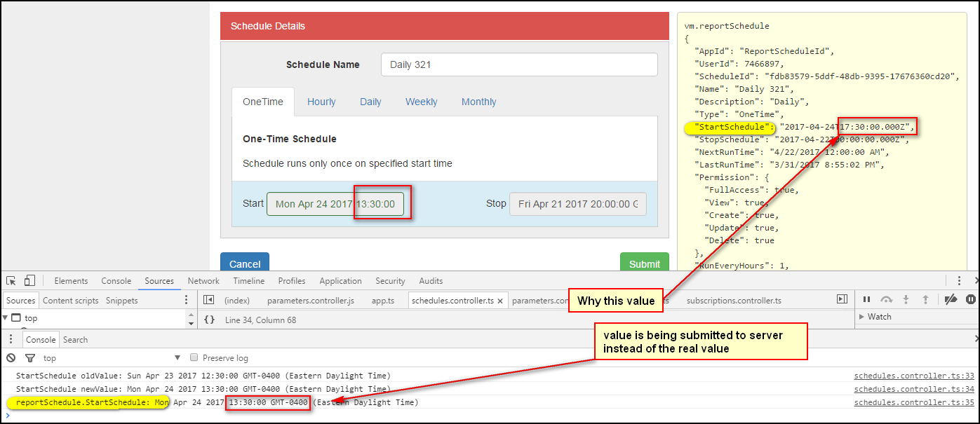Open the parameters.controller.js file tab
This screenshot has width=980, height=424.
[x=311, y=301]
